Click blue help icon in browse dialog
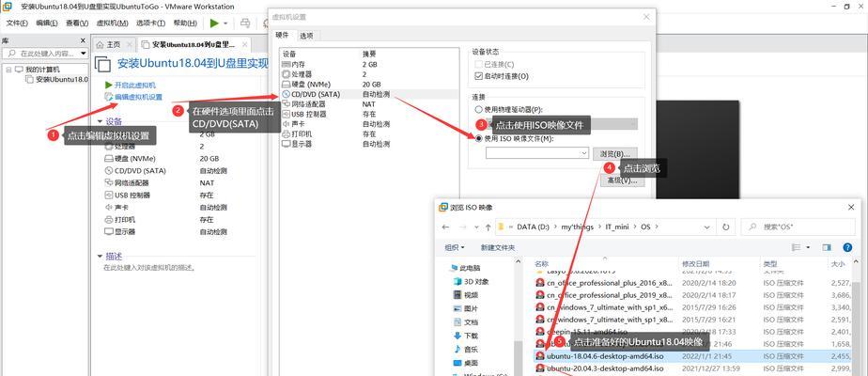The image size is (868, 376). pyautogui.click(x=847, y=247)
